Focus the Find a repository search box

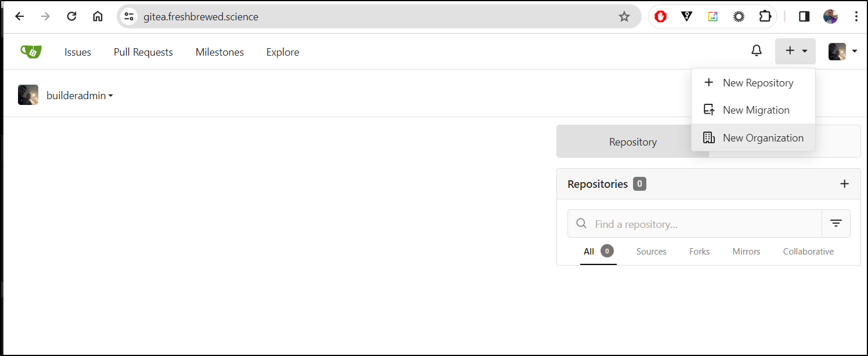pyautogui.click(x=695, y=224)
